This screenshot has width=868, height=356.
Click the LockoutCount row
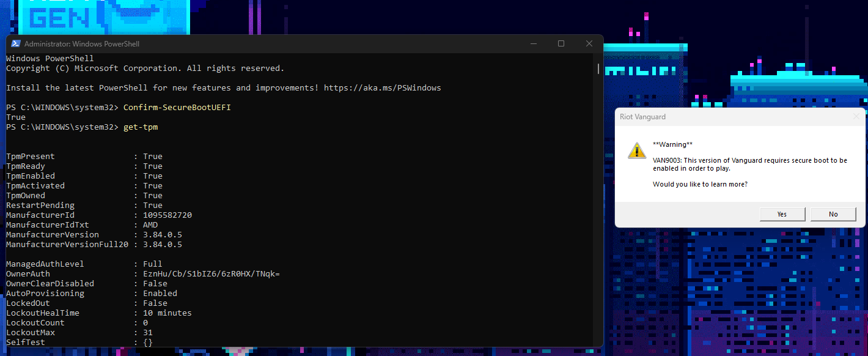[77, 323]
